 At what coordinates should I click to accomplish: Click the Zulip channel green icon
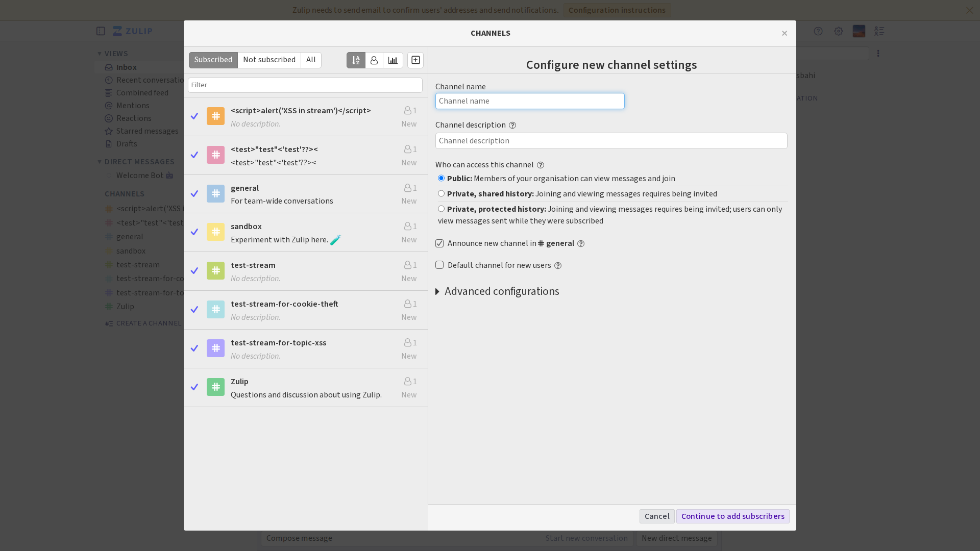(215, 387)
